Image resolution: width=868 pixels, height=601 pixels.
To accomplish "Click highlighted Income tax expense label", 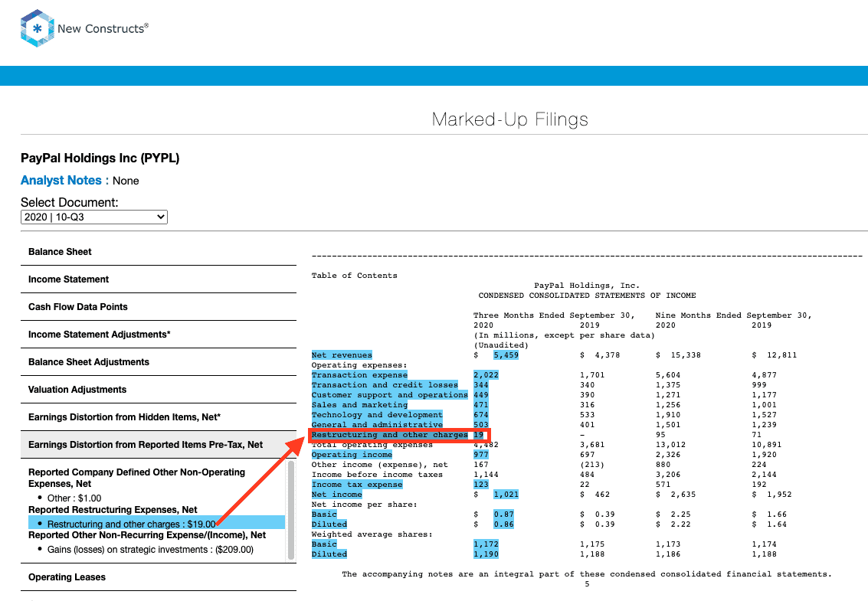I will click(x=357, y=485).
